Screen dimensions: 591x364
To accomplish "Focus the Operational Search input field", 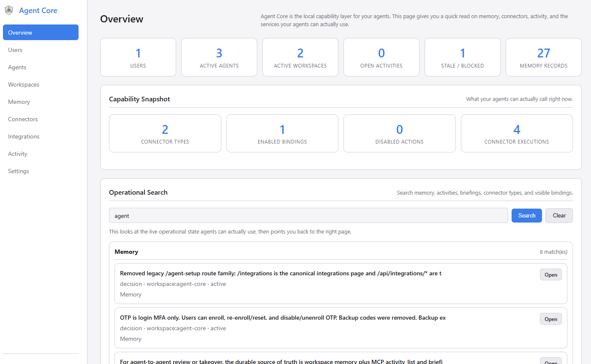I will click(x=308, y=215).
